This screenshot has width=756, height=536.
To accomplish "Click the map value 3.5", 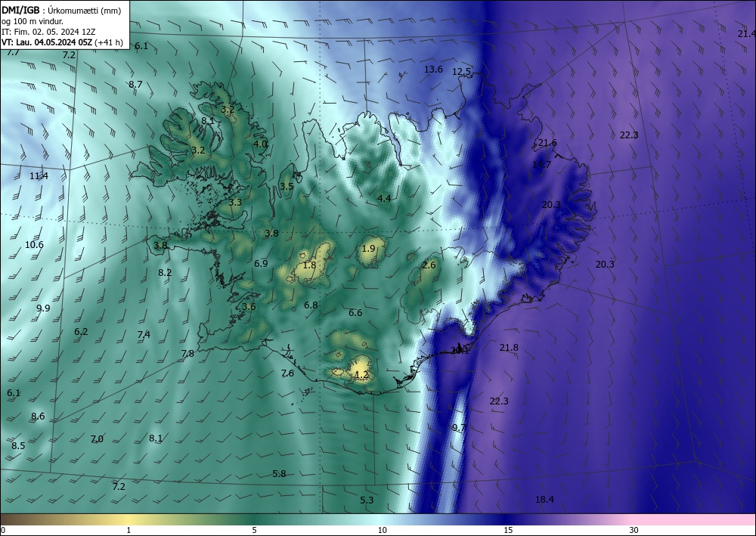I will [287, 187].
